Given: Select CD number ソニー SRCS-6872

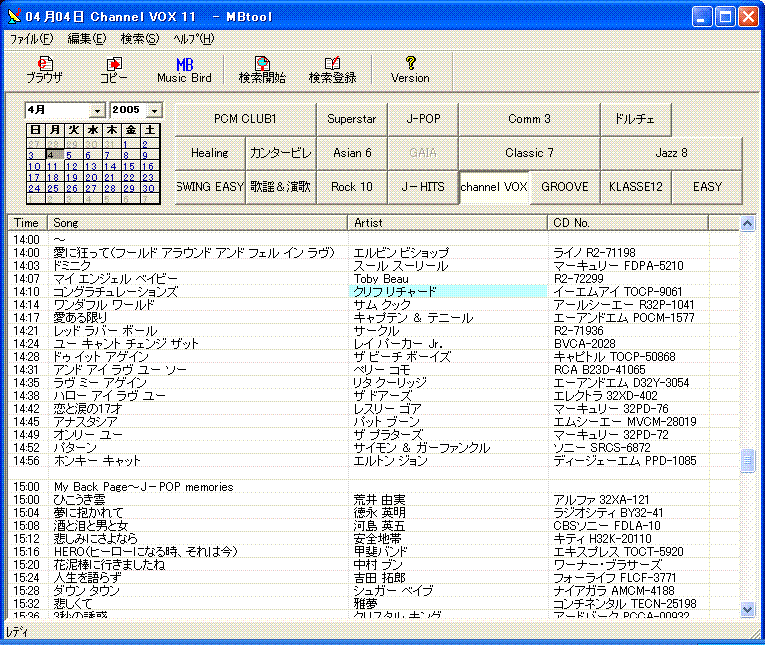Looking at the screenshot, I should 602,448.
